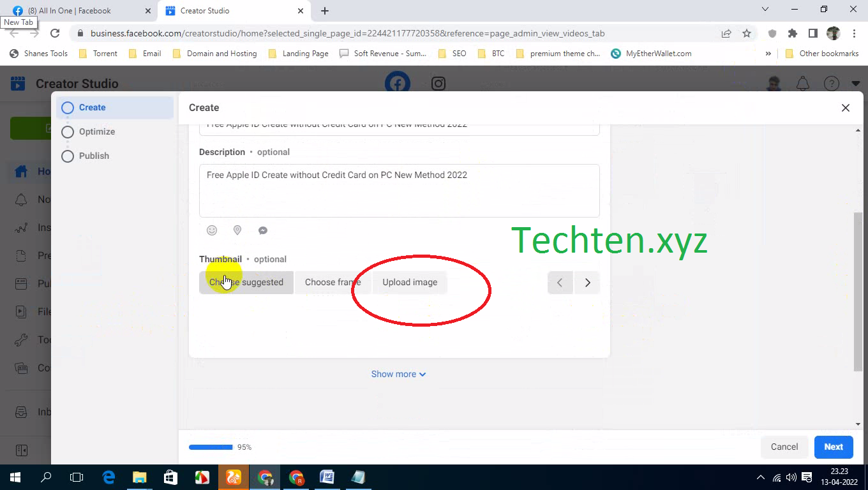The image size is (868, 490).
Task: Open Task View on taskbar
Action: click(x=77, y=477)
